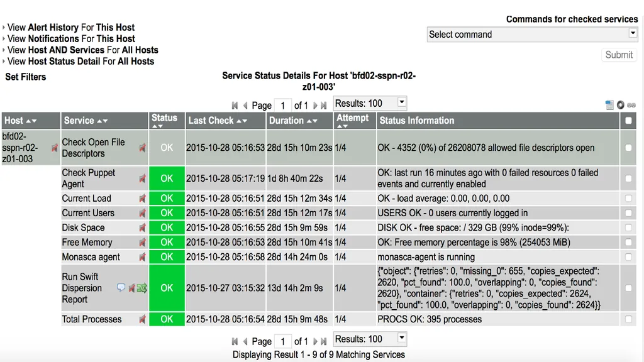Click the comment bubble icon for Run Swift Dispersion Report
Viewport: 644px width, 362px height.
[121, 287]
